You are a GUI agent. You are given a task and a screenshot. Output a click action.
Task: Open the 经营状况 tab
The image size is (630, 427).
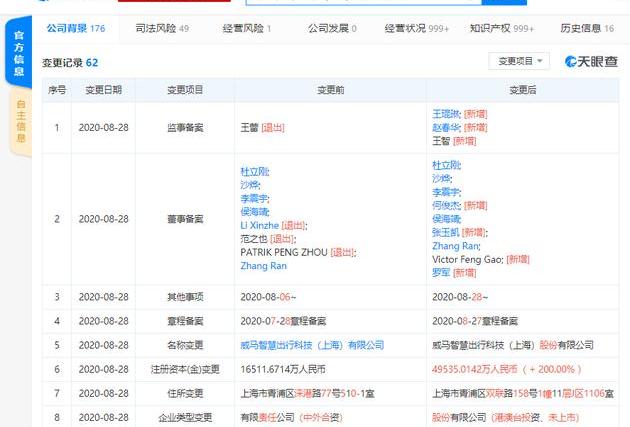[x=417, y=29]
